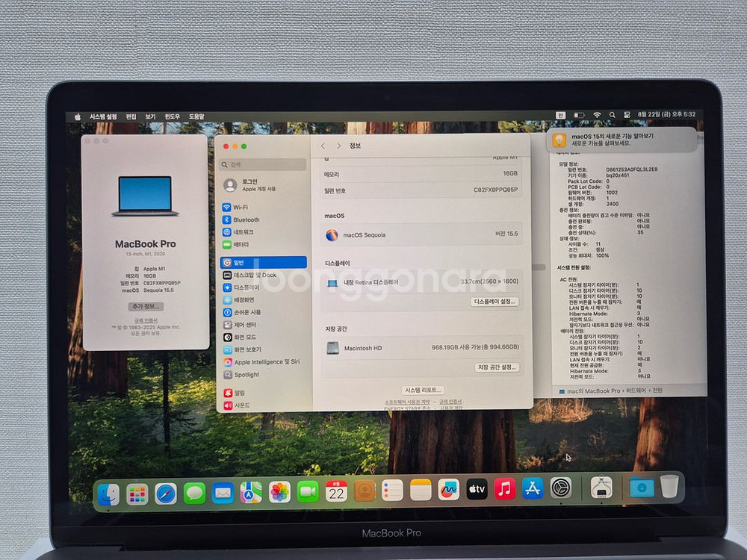The image size is (747, 560).
Task: Click the battery status icon in menu bar
Action: point(579,115)
